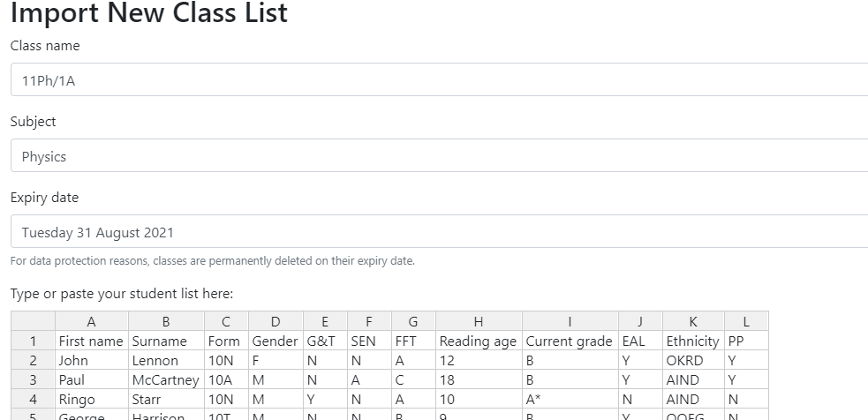Select column H header in spreadsheet
Image resolution: width=868 pixels, height=420 pixels.
coord(479,322)
